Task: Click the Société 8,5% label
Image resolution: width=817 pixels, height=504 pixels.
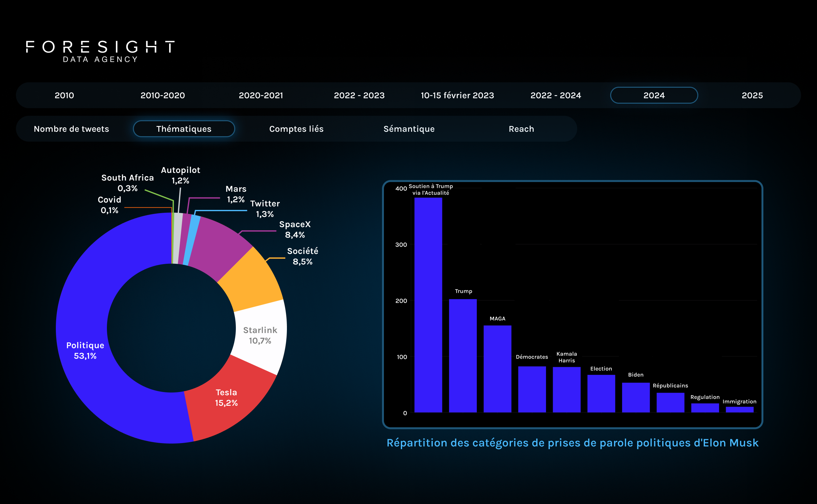Action: point(303,256)
